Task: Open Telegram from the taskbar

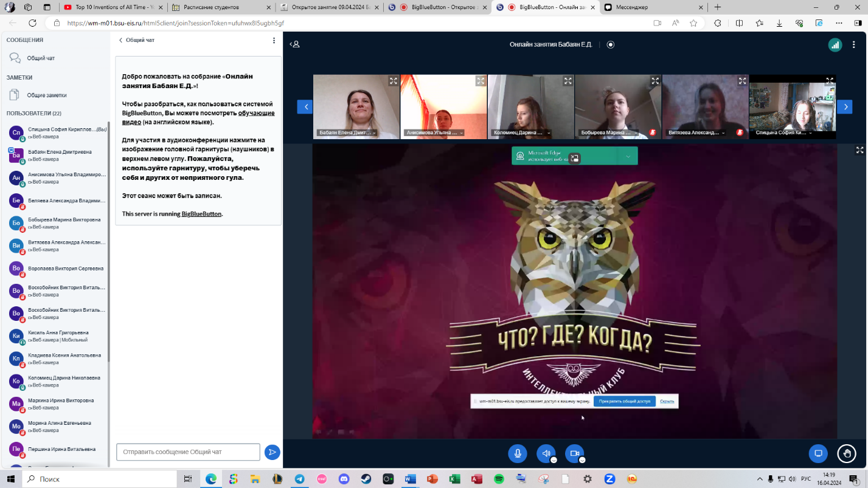Action: (x=299, y=479)
